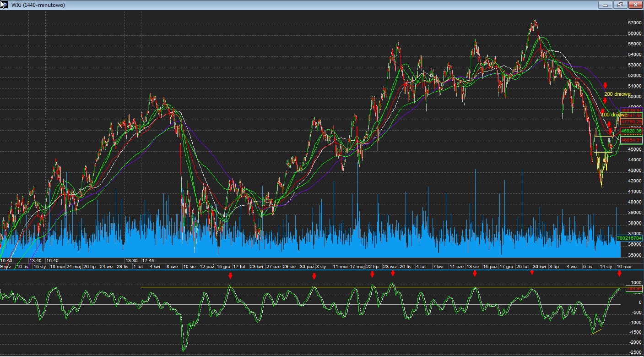
Task: Click the purple 48839.91 price label
Action: (631, 110)
